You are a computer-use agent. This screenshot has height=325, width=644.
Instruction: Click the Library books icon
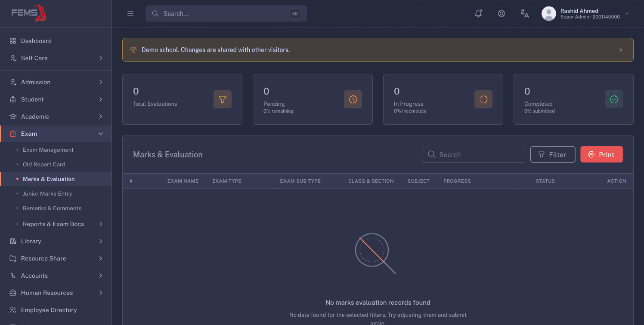tap(13, 241)
